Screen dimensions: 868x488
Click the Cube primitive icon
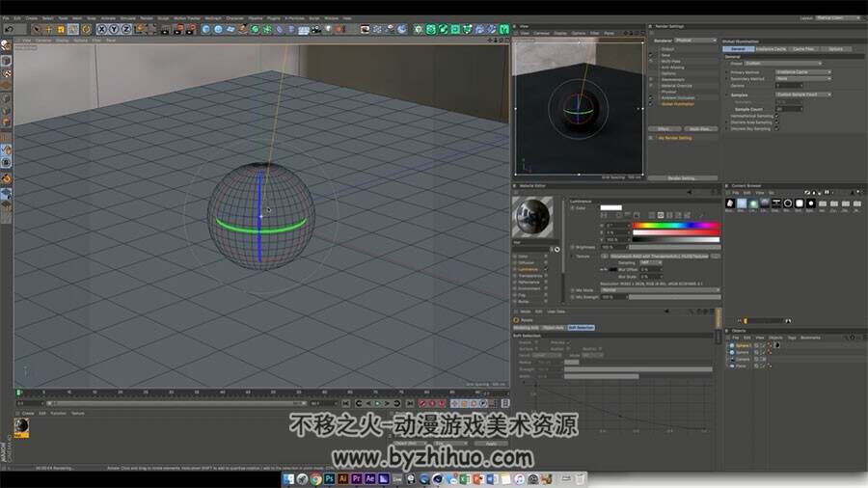206,29
